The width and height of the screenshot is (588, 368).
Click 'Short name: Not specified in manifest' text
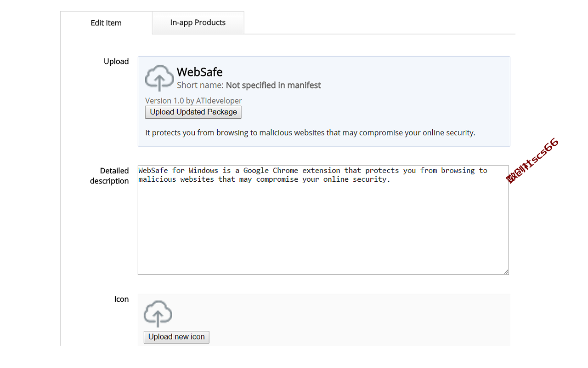[249, 85]
